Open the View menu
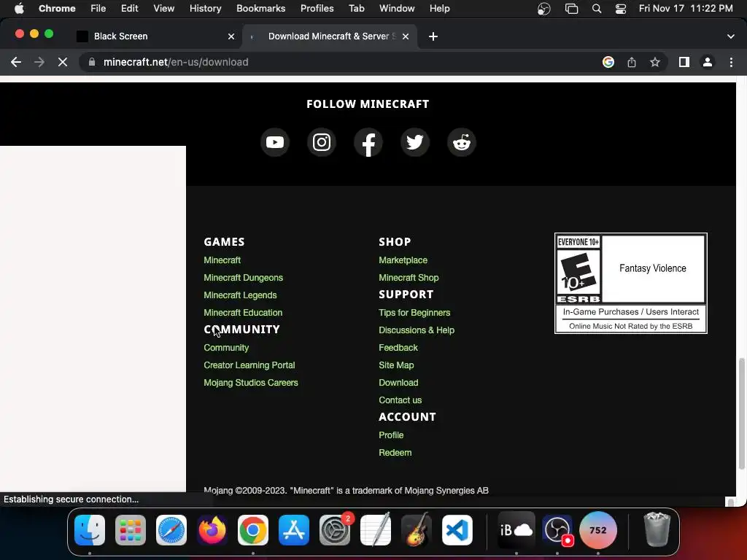This screenshot has width=747, height=560. tap(163, 9)
